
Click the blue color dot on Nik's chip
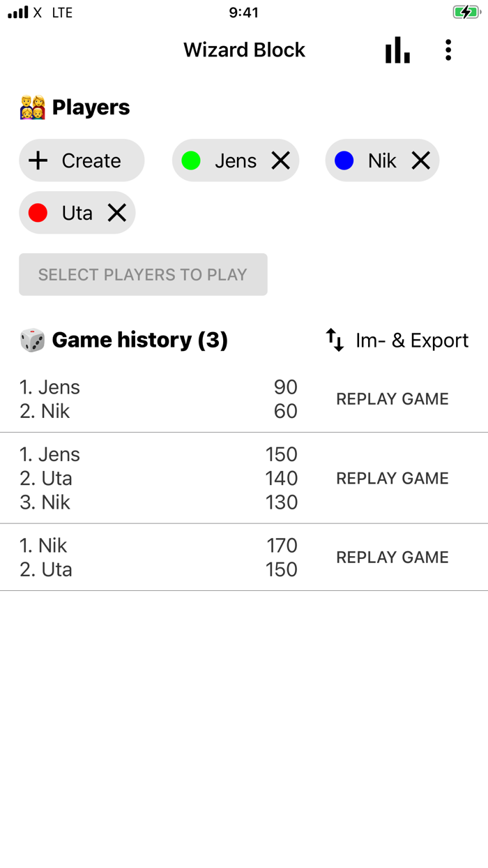pyautogui.click(x=343, y=160)
